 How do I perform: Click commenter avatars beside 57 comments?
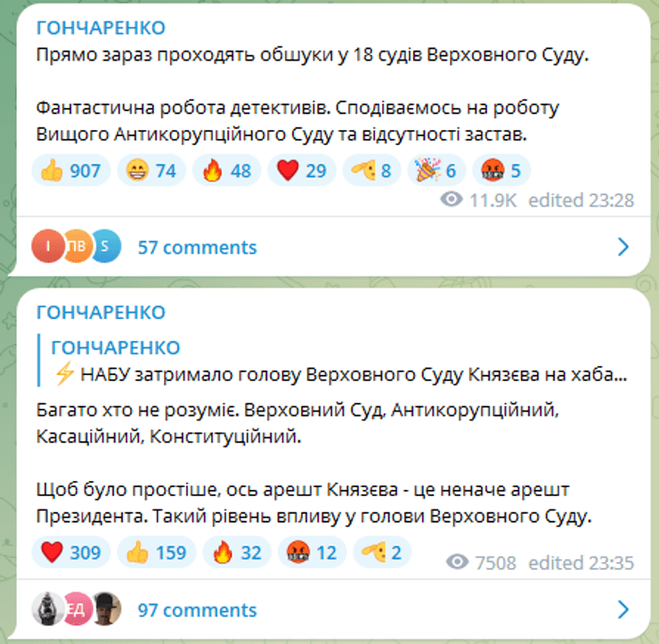point(76,248)
